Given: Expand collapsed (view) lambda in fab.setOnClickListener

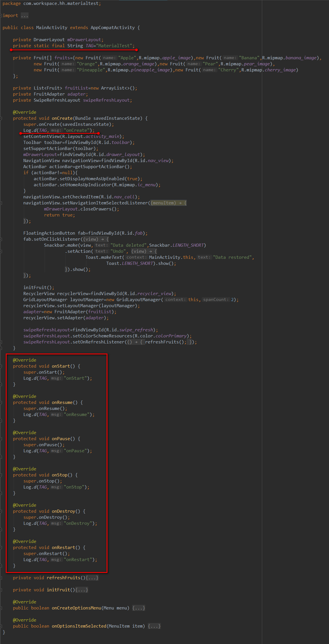Looking at the screenshot, I should (96, 239).
